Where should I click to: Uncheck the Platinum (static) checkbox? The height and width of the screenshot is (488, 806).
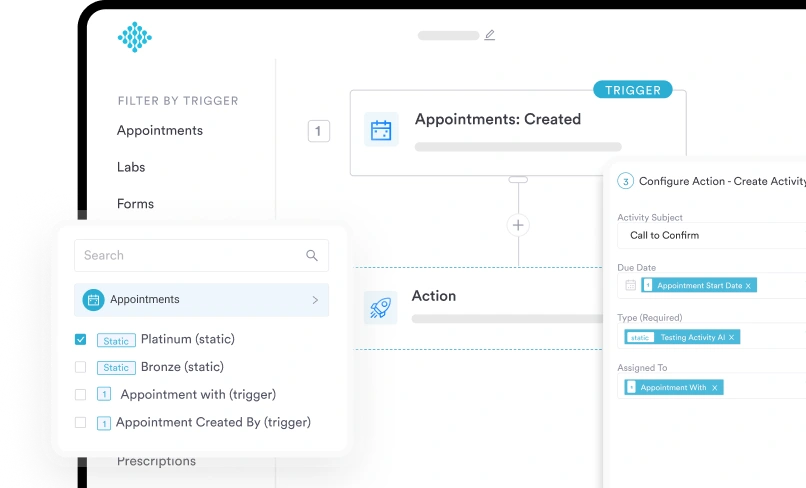(81, 340)
